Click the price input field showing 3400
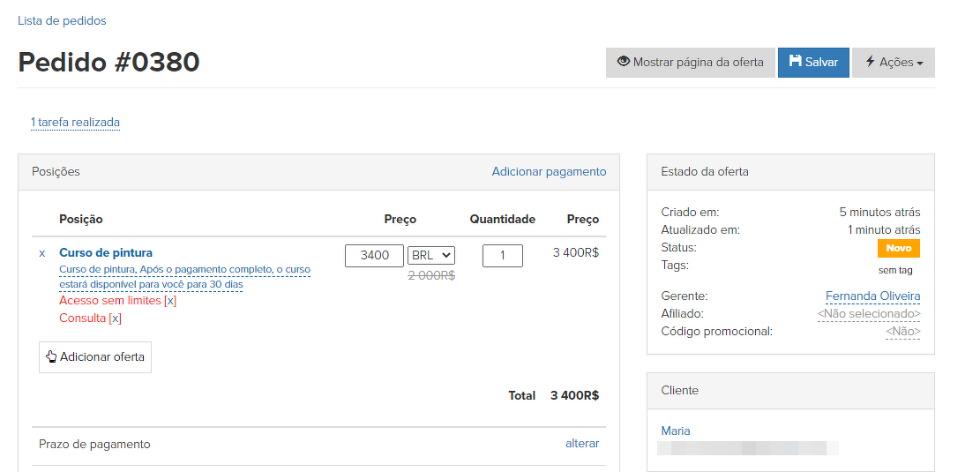 tap(374, 256)
